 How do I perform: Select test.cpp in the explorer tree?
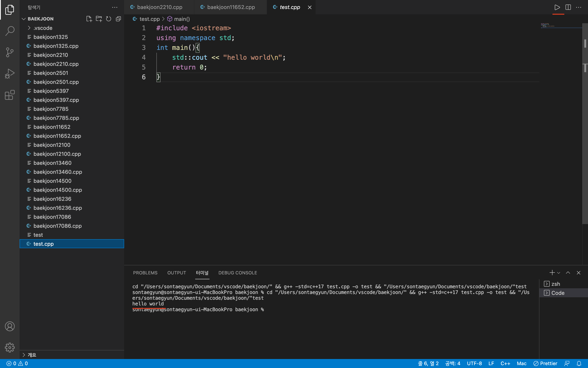(x=72, y=244)
